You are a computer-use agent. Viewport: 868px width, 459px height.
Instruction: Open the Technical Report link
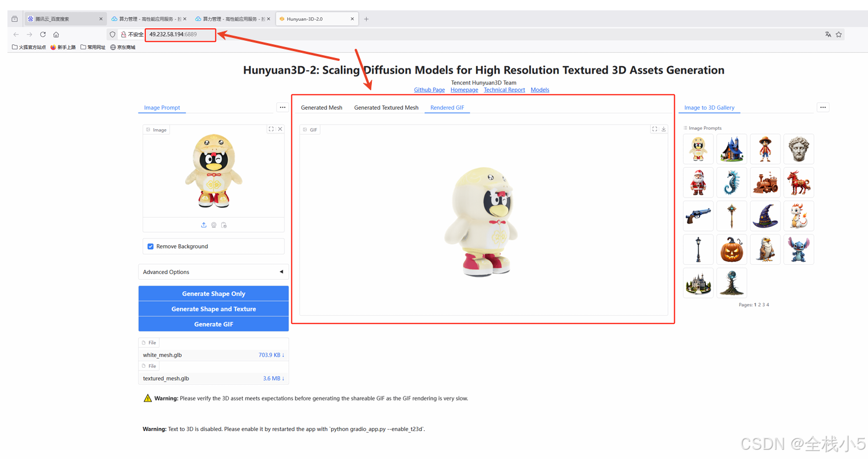(x=504, y=90)
